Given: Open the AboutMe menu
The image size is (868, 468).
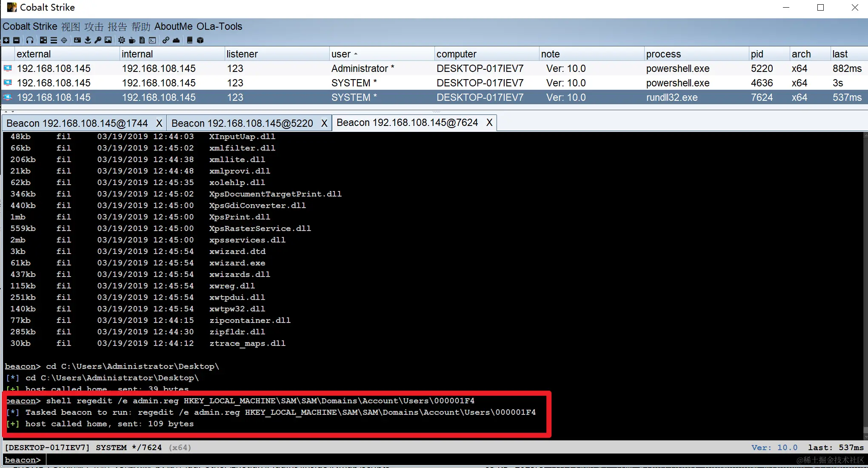Looking at the screenshot, I should click(173, 26).
